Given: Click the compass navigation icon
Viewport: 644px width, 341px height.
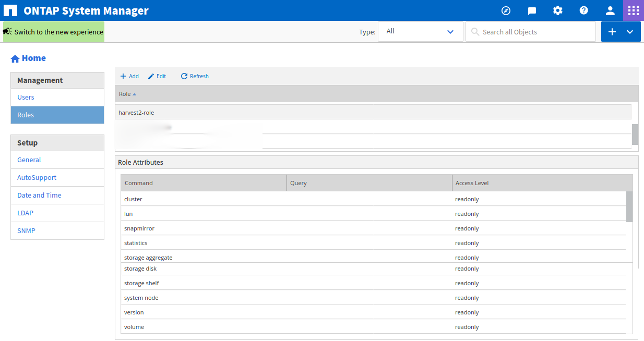Looking at the screenshot, I should point(505,10).
